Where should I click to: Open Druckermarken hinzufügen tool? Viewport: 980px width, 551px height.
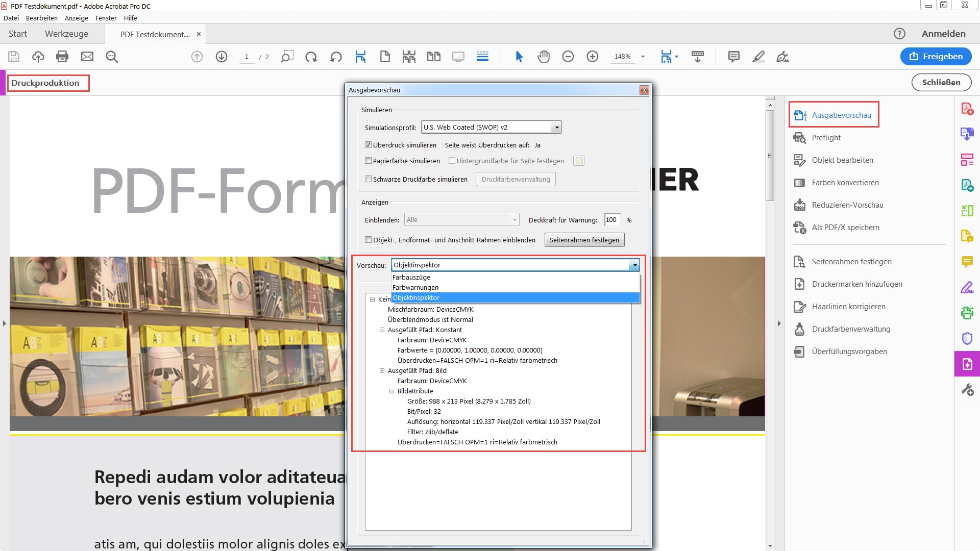856,284
